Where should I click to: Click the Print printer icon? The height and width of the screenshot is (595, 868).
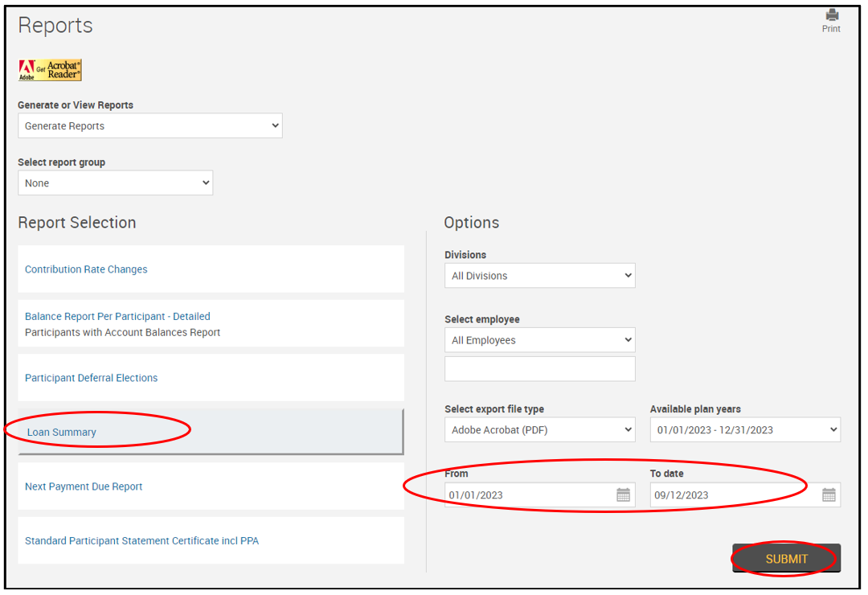831,15
